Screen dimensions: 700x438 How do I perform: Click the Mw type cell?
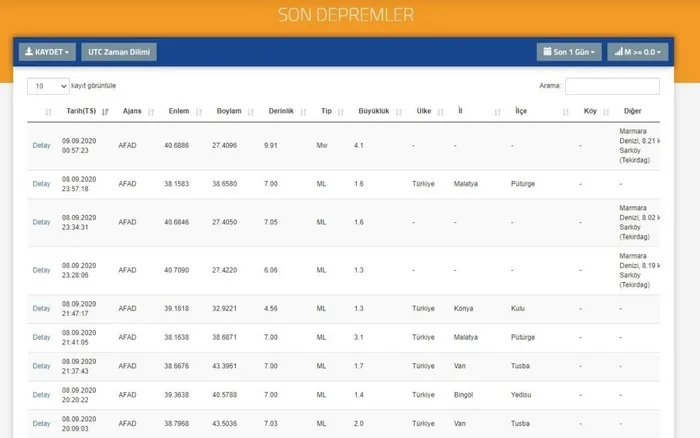point(322,146)
